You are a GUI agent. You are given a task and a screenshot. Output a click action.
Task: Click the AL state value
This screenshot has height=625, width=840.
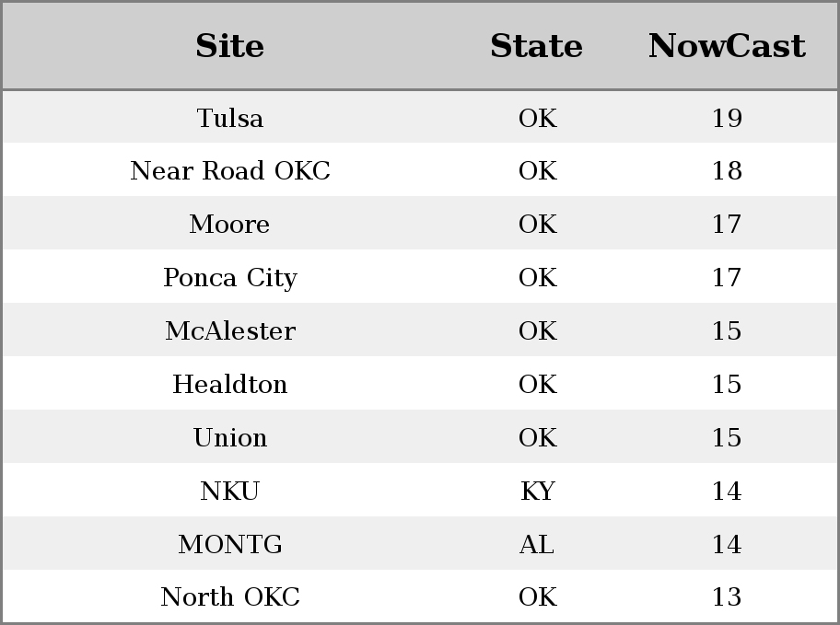click(x=536, y=544)
